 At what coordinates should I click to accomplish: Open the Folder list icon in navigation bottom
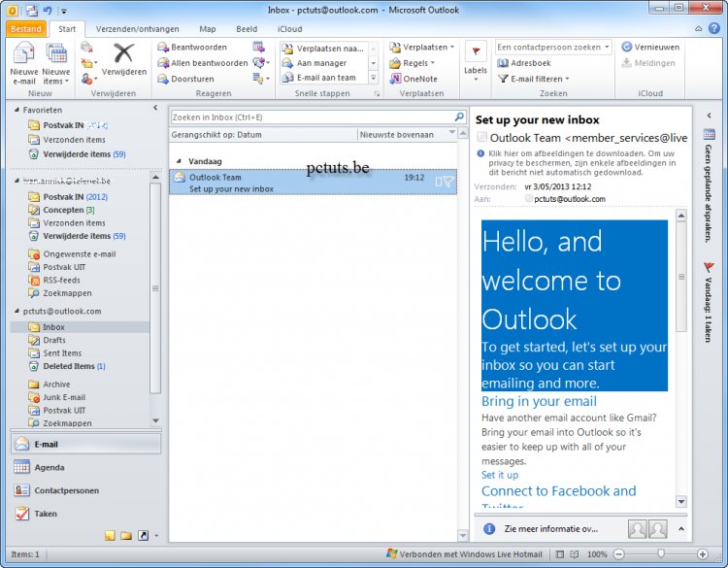[x=126, y=536]
